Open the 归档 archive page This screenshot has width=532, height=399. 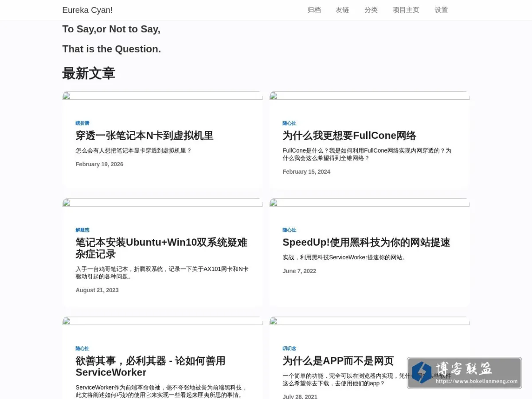[x=314, y=10]
